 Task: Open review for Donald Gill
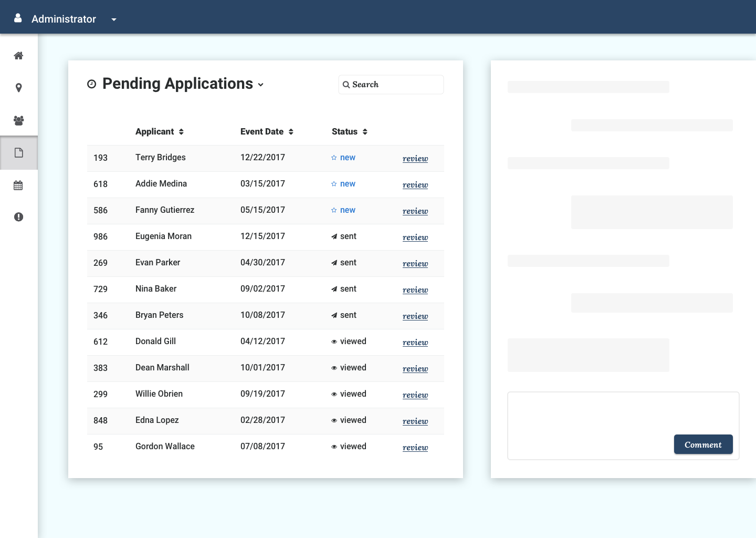point(415,343)
